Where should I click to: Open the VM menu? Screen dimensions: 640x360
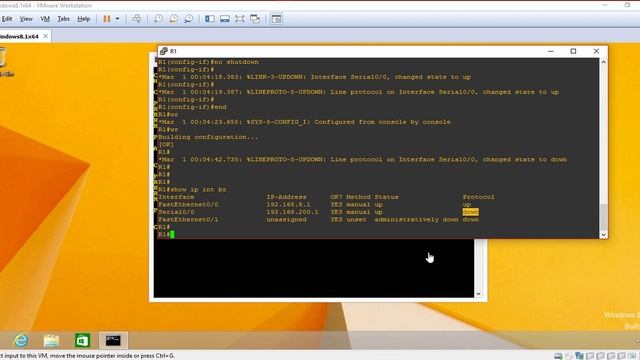point(45,19)
